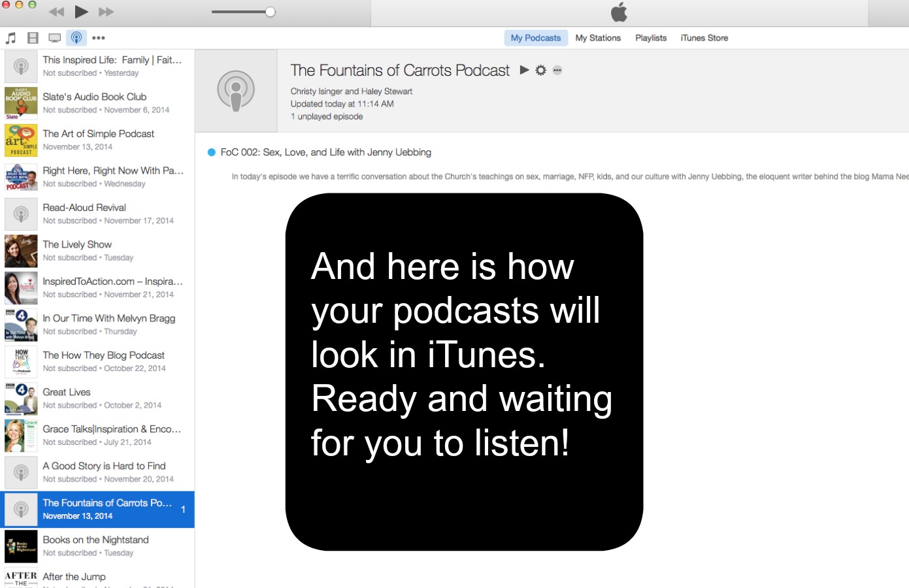Select episode FoC 002: Sex, Love, and Life
The width and height of the screenshot is (909, 588).
tap(325, 152)
